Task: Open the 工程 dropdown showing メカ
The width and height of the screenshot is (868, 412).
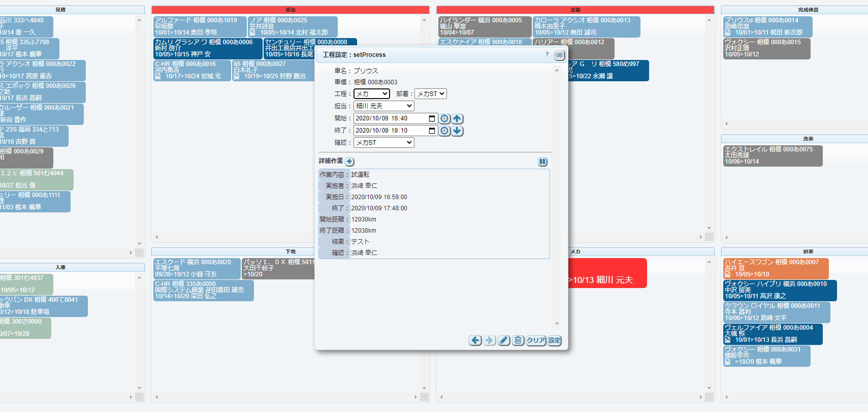Action: coord(371,94)
